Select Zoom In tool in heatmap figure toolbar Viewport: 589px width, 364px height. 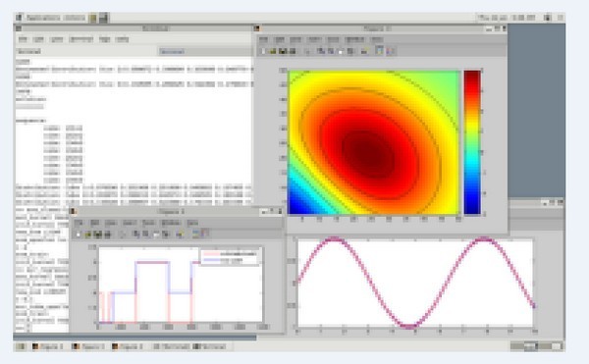(x=321, y=51)
